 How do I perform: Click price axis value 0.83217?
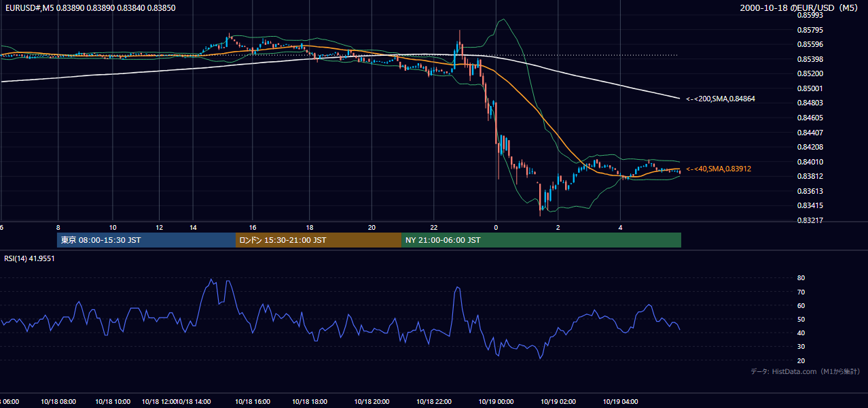(810, 220)
